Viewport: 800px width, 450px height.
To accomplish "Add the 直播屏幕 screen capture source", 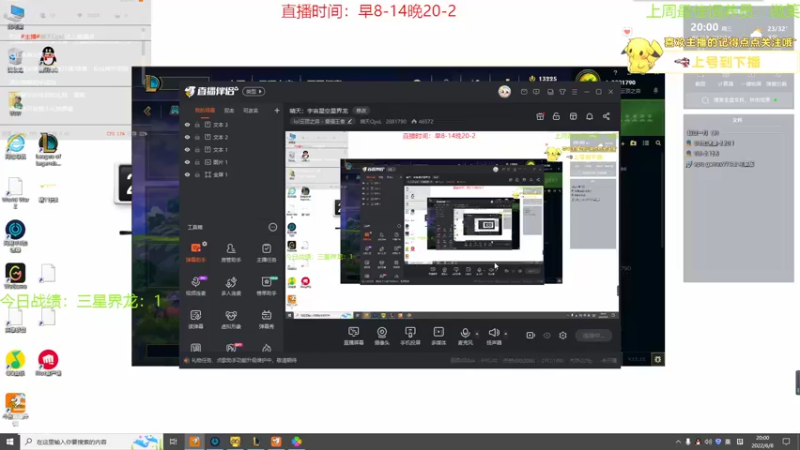I will click(x=353, y=336).
